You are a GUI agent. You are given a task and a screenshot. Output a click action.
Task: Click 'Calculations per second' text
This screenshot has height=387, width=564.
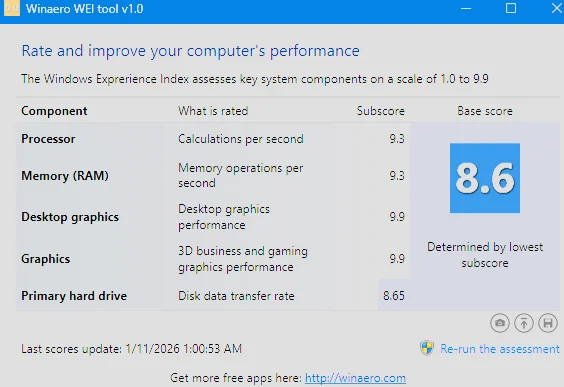(x=241, y=139)
